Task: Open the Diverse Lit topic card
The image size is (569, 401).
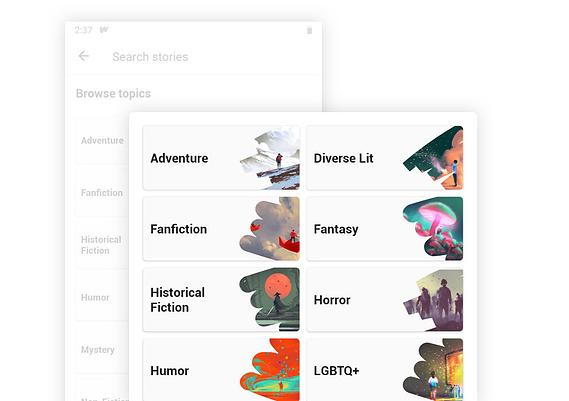Action: click(385, 158)
